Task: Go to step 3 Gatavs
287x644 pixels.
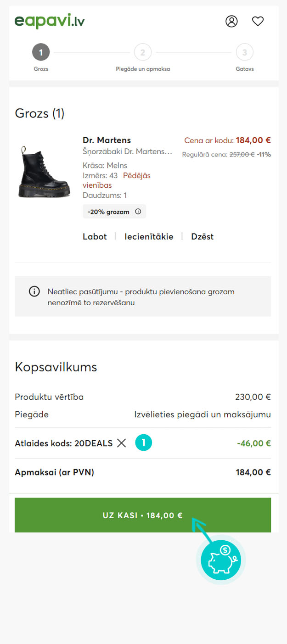Action: (x=244, y=53)
